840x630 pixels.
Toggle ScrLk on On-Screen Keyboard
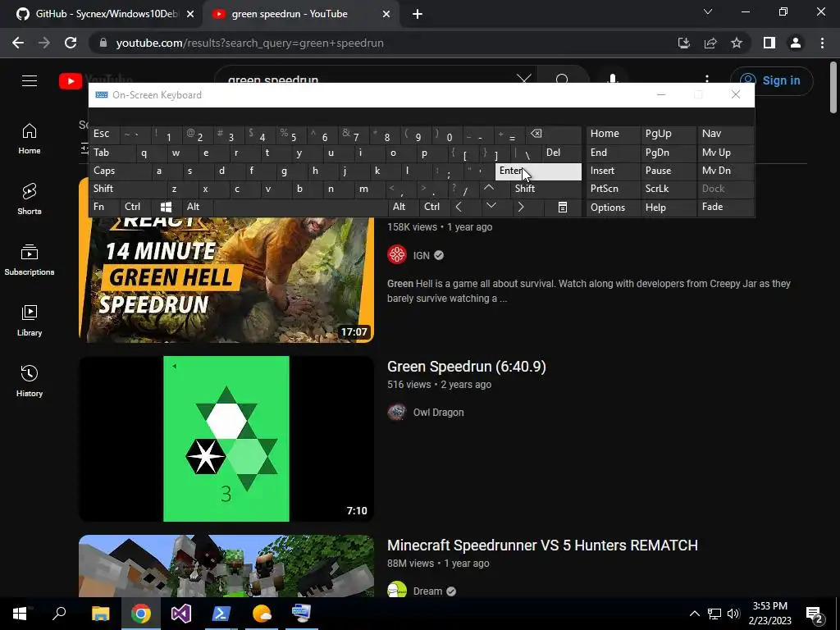[x=668, y=189]
